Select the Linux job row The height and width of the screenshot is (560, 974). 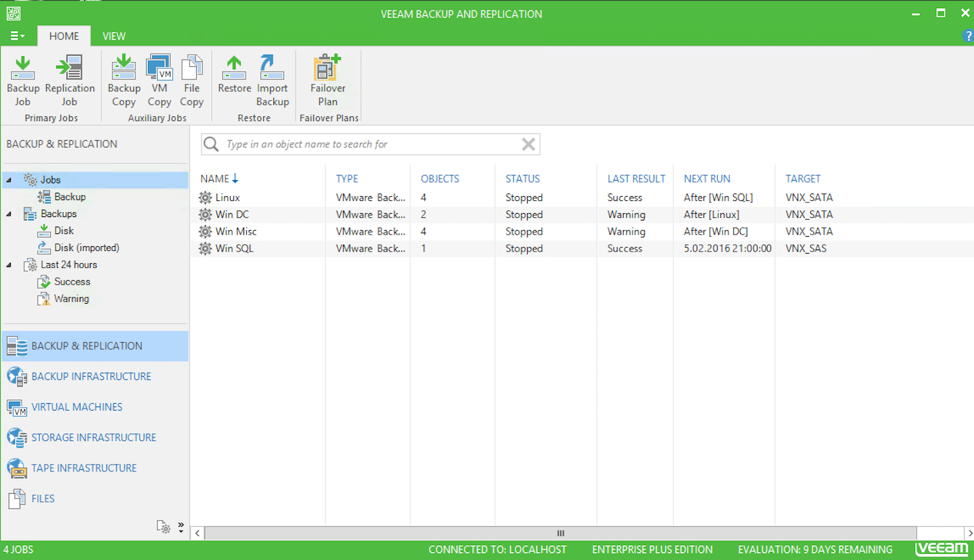click(582, 197)
